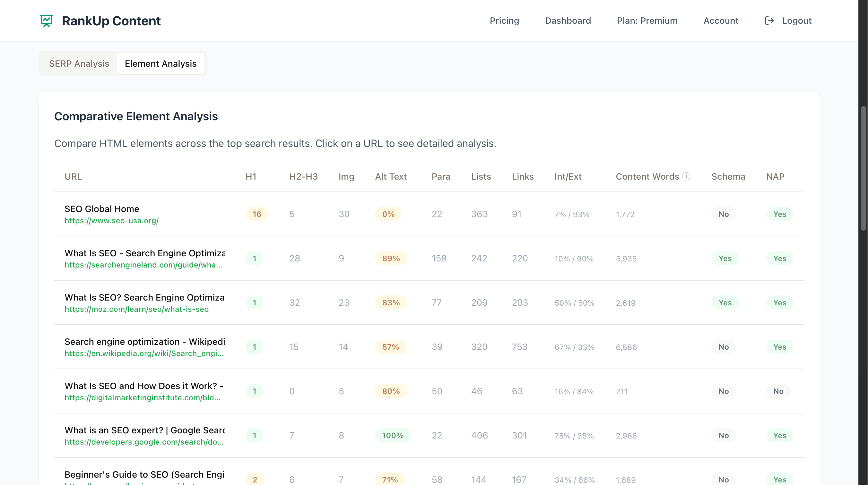Click the 5,935 content words value
868x485 pixels.
coord(626,259)
